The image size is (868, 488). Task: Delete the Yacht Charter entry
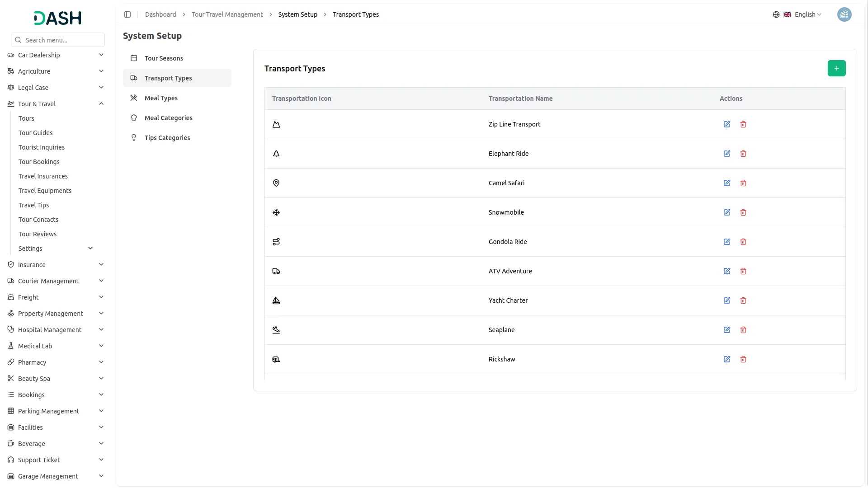tap(743, 300)
